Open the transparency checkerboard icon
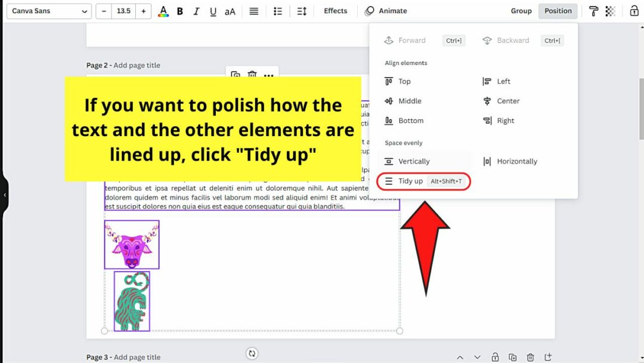Viewport: 644px width, 363px height. click(610, 11)
